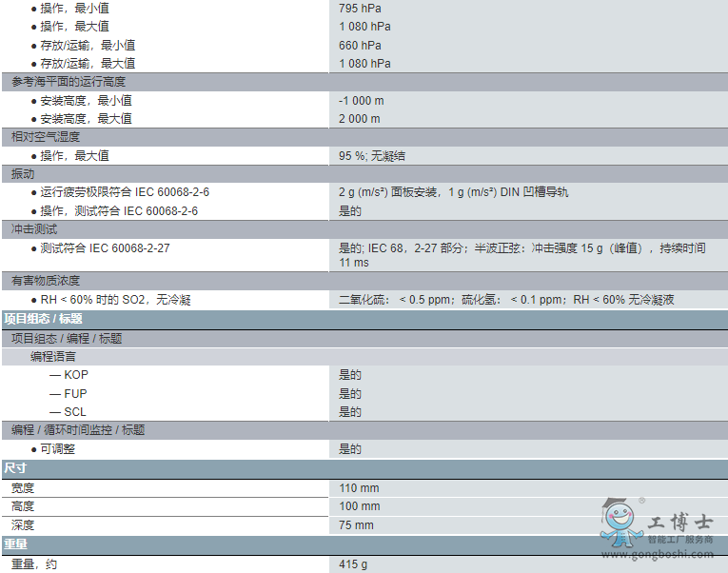
Task: Click the 冲击测试 group row label
Action: coord(34,229)
